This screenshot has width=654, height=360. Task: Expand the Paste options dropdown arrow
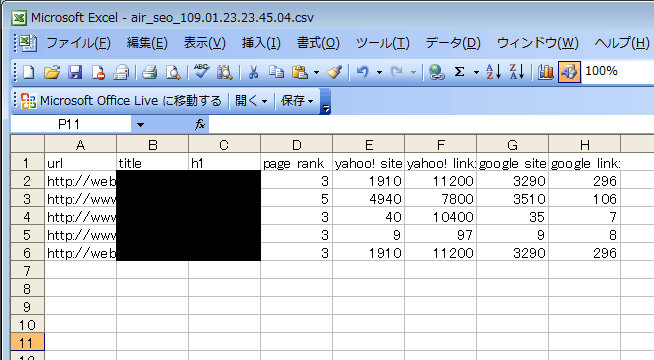[317, 73]
